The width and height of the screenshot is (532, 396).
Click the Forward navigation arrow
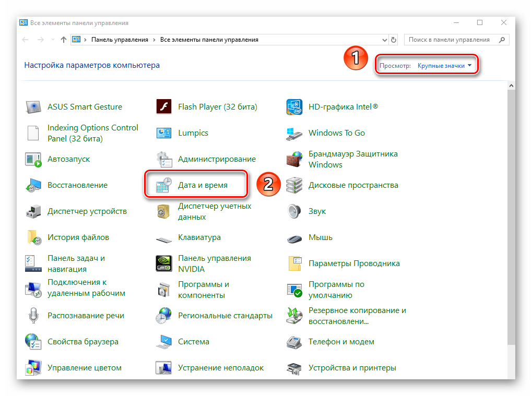[x=41, y=40]
